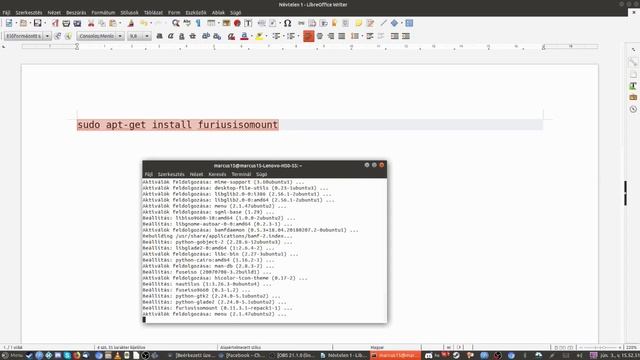
Task: Open the Beszúrás menu
Action: coord(76,13)
